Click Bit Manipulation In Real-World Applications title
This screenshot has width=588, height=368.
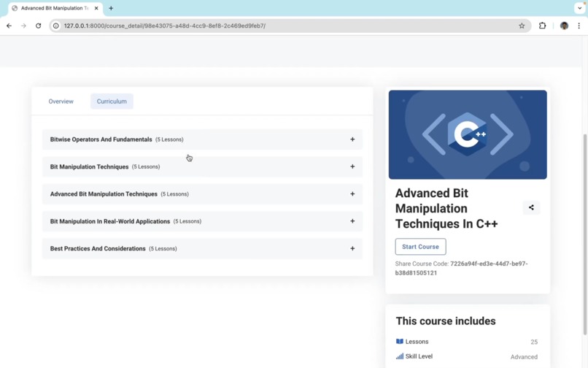pyautogui.click(x=110, y=221)
